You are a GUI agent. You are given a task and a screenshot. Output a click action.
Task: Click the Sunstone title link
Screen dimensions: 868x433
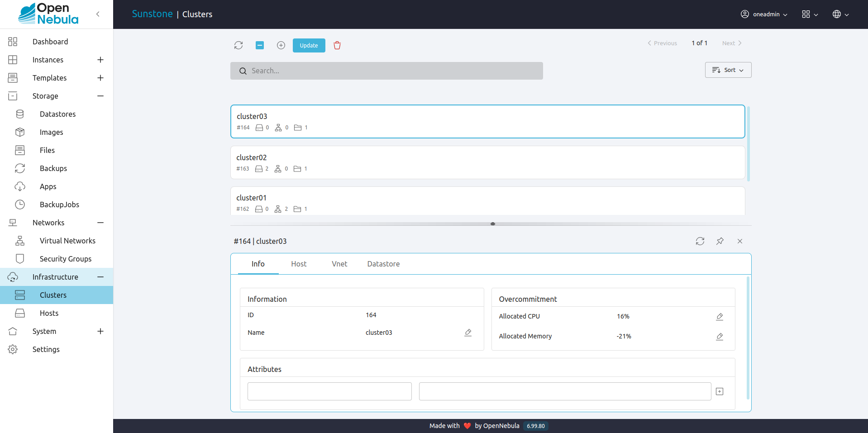pyautogui.click(x=152, y=14)
